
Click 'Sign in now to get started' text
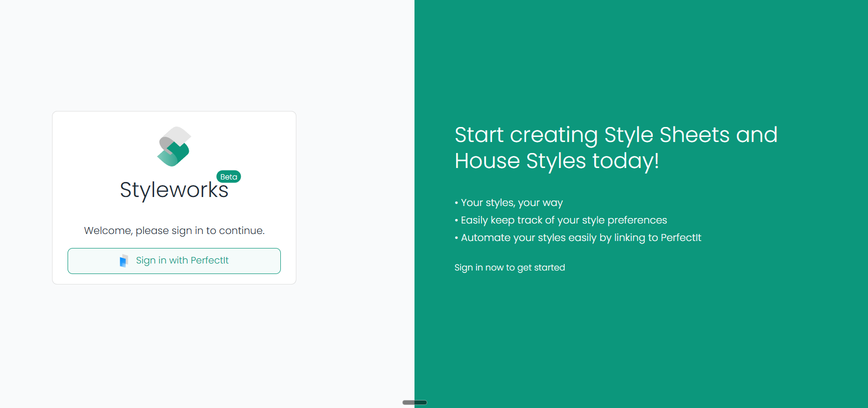click(510, 267)
